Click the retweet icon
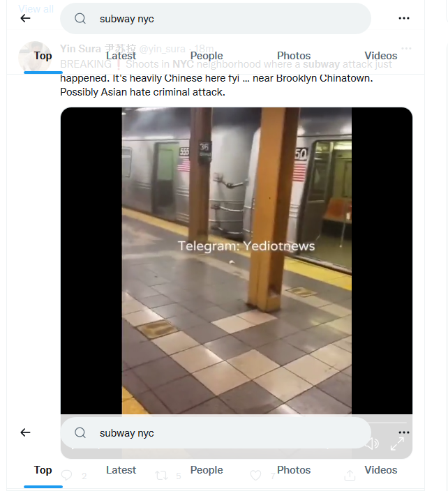Viewport: 448px width, 491px height. pyautogui.click(x=161, y=476)
